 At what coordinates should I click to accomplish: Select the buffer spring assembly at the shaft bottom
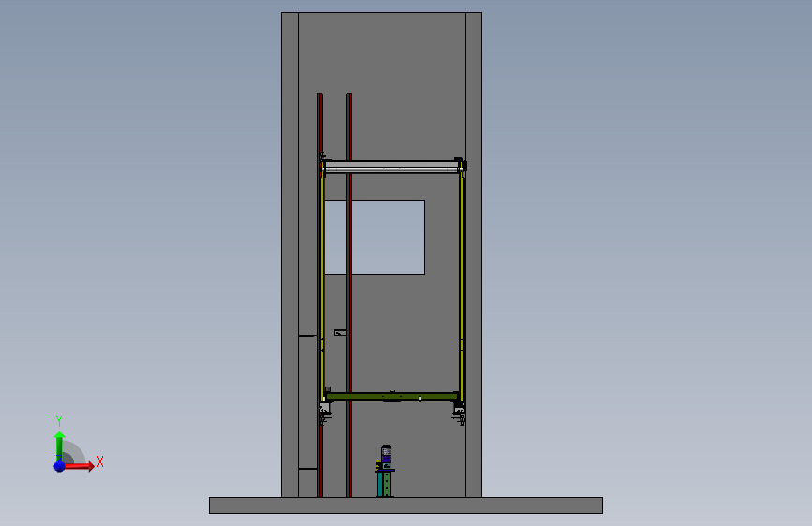pyautogui.click(x=385, y=471)
